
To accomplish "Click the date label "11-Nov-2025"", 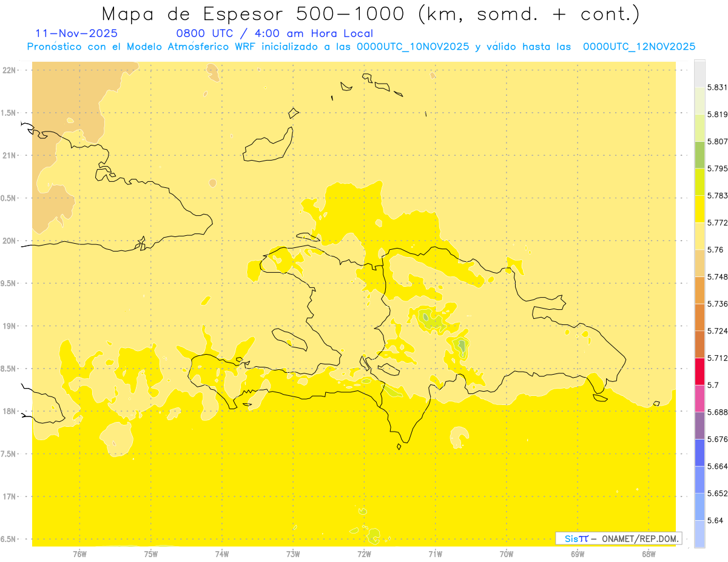I will coord(76,34).
